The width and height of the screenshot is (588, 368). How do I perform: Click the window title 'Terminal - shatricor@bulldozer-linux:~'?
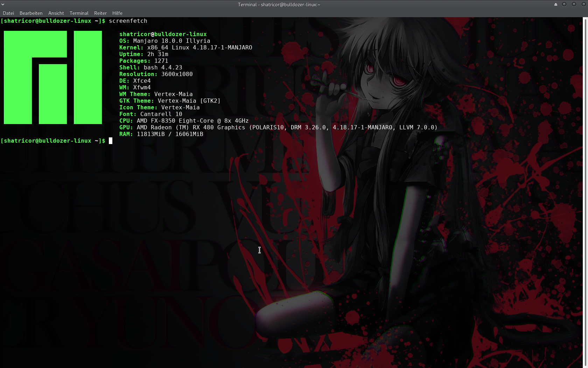(x=279, y=5)
